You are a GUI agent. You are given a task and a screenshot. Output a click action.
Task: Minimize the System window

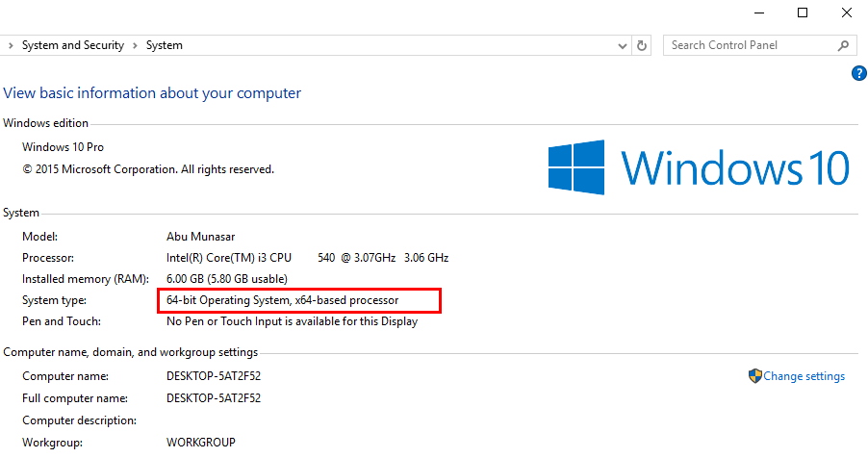[759, 13]
